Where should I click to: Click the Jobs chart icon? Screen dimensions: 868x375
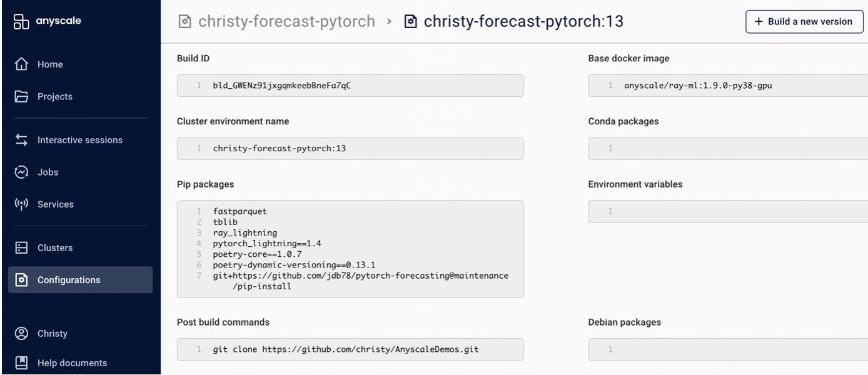(x=21, y=172)
